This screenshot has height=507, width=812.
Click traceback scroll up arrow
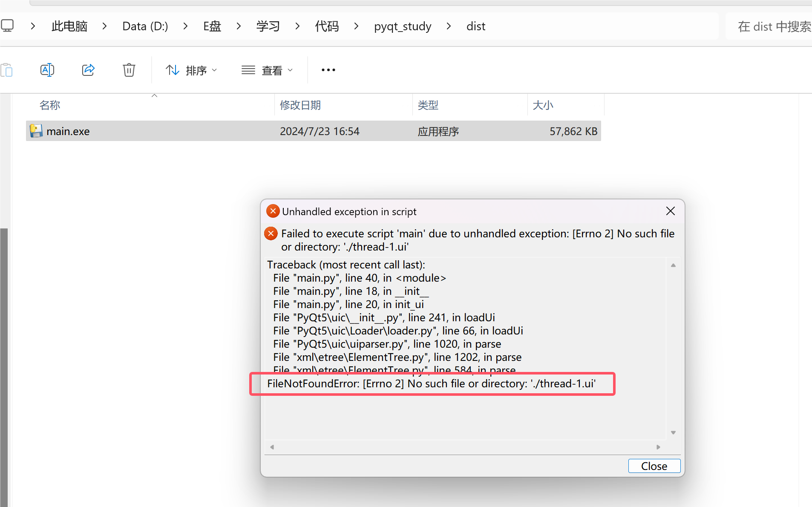click(x=673, y=265)
